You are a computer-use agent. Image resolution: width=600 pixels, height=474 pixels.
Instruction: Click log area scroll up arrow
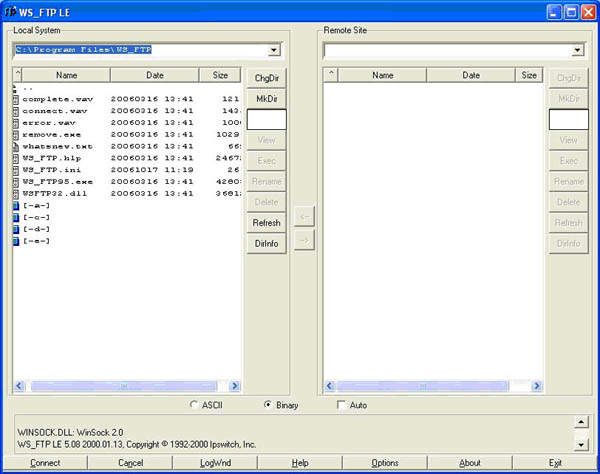[x=581, y=422]
